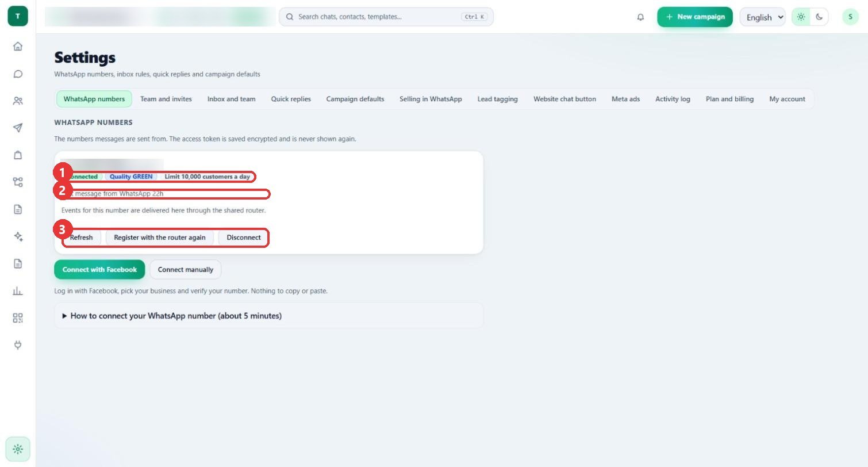Open the chat bubble icon in the sidebar

coord(18,74)
